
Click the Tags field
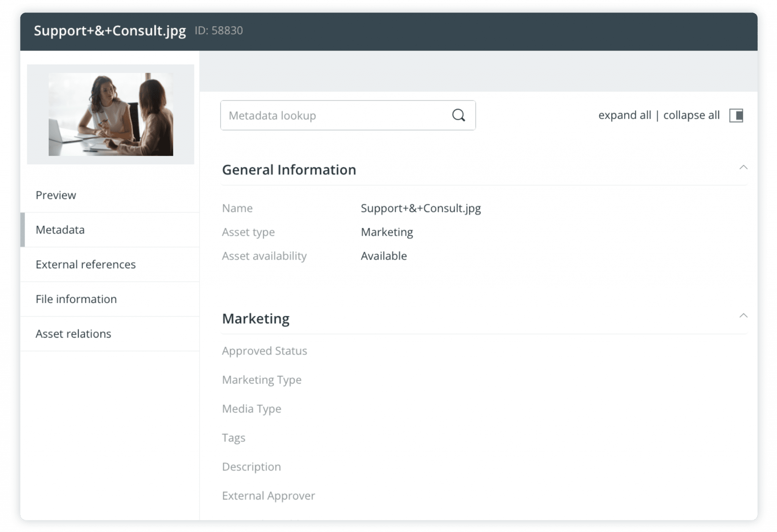234,438
